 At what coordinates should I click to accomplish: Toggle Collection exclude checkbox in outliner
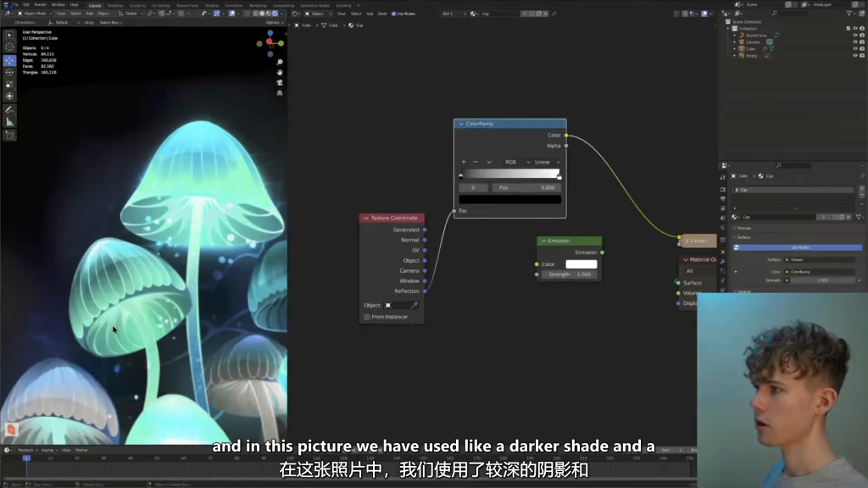click(x=848, y=28)
